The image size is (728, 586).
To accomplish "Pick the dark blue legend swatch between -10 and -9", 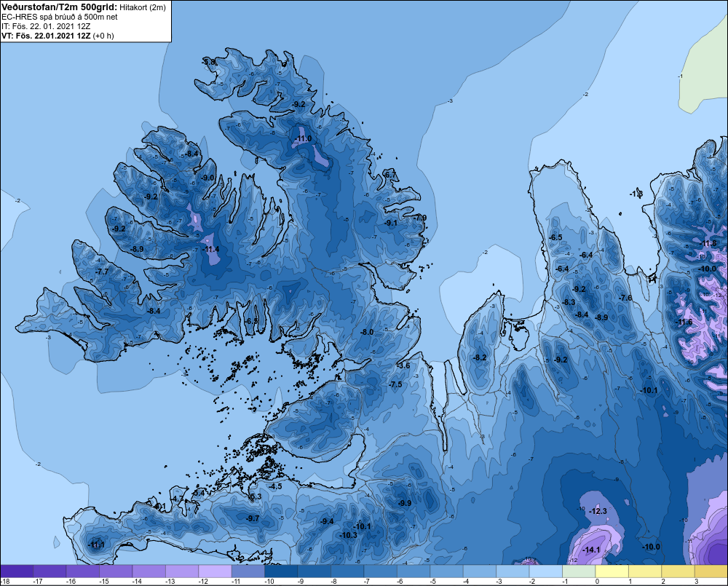I will [x=281, y=571].
